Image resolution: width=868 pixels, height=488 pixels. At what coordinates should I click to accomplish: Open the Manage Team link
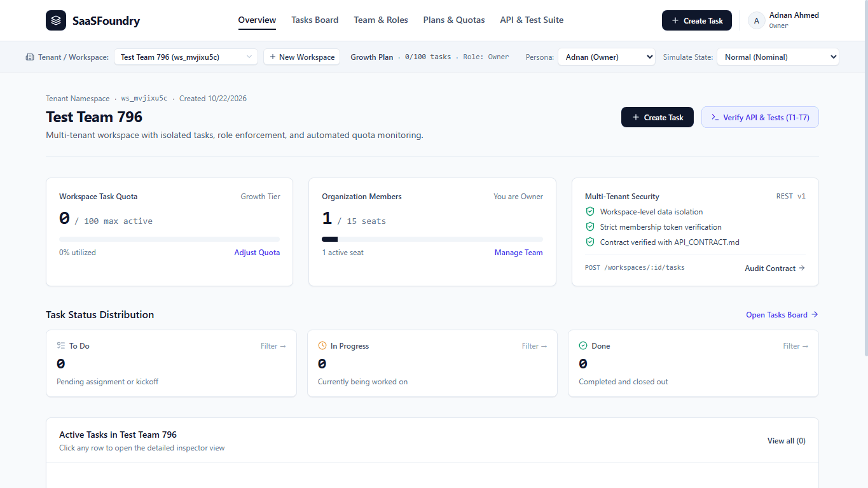tap(519, 253)
